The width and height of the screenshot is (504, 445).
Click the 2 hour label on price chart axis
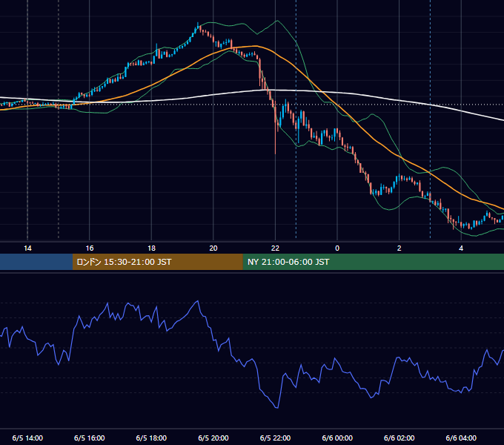[399, 248]
